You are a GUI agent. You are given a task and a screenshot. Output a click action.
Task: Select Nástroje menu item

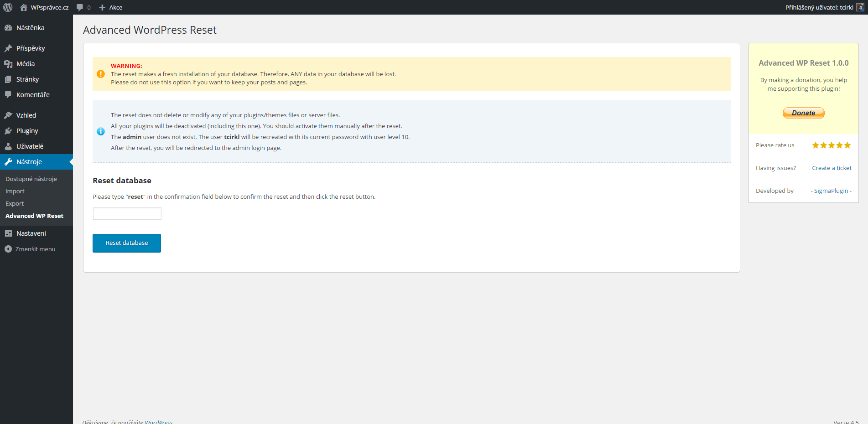tap(36, 162)
